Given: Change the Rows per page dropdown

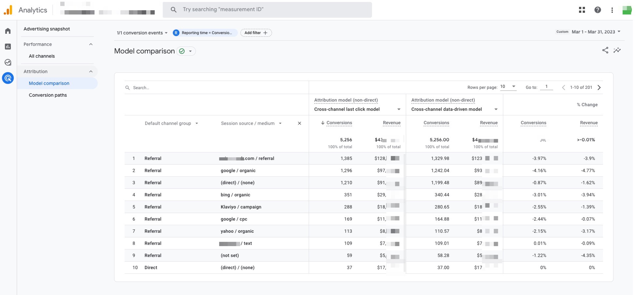Looking at the screenshot, I should tap(508, 87).
